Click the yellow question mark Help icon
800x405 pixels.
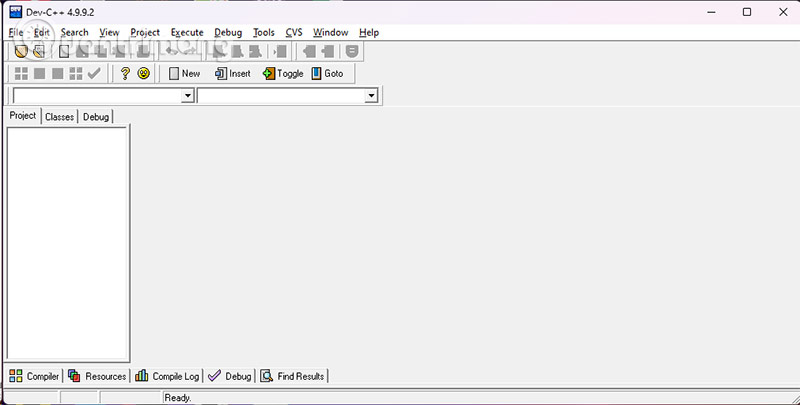[125, 73]
